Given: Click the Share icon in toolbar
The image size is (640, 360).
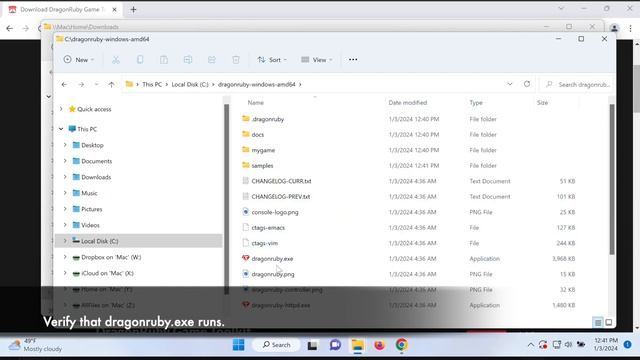Looking at the screenshot, I should tap(212, 60).
